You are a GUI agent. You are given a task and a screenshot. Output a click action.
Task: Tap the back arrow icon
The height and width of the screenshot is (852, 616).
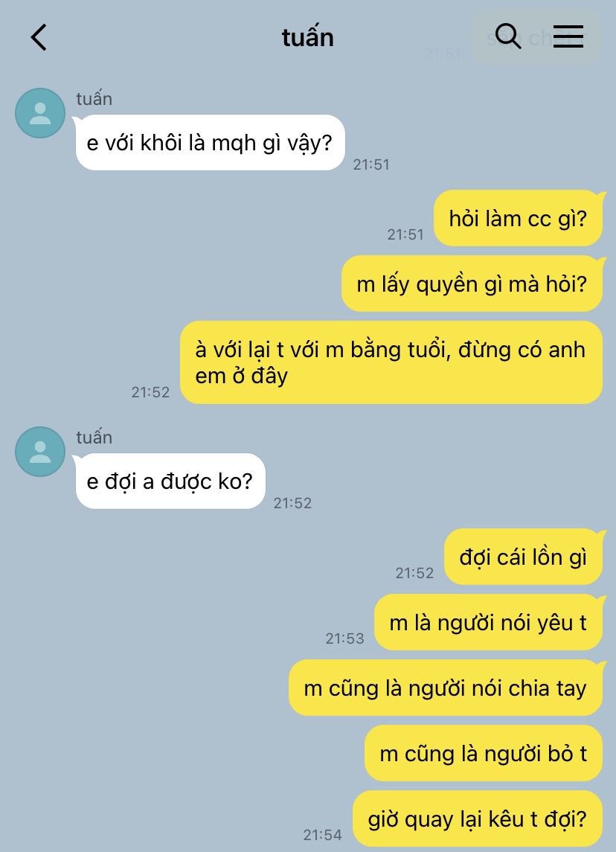[x=39, y=37]
